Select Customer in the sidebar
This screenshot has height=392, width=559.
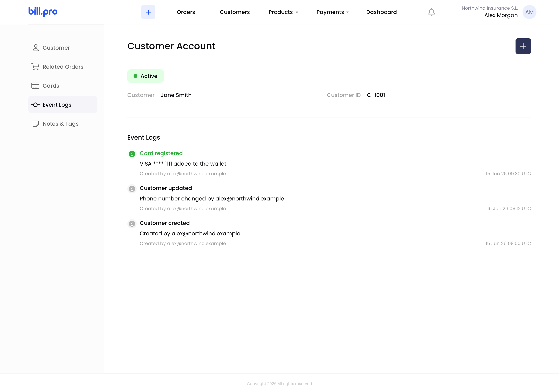pos(63,48)
